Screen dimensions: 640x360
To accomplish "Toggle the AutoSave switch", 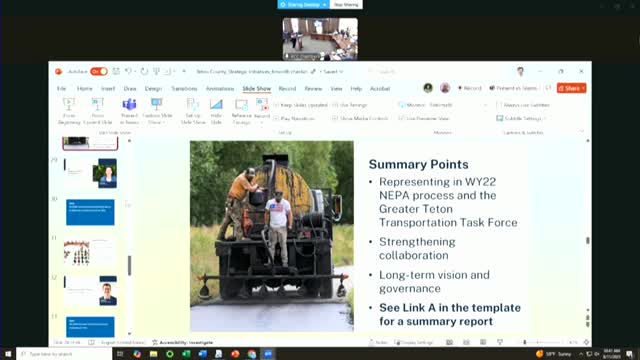I will pyautogui.click(x=99, y=71).
